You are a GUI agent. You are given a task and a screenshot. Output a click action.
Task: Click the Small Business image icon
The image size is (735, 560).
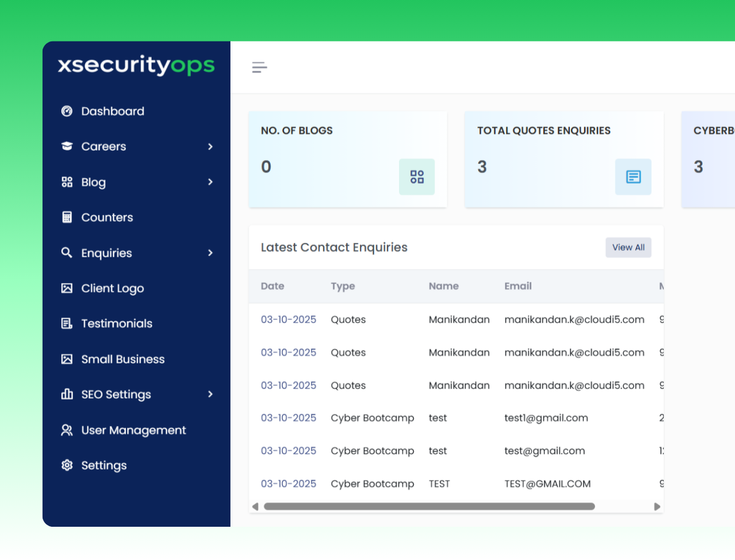67,359
